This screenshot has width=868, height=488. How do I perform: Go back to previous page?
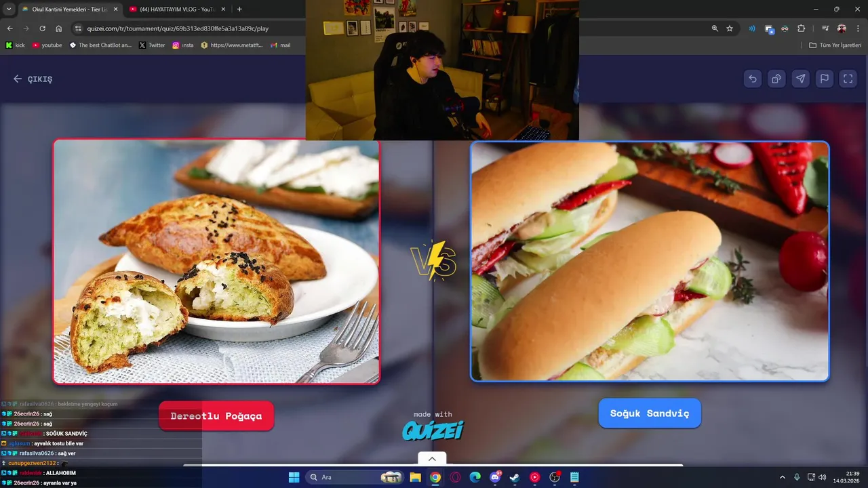[9, 28]
